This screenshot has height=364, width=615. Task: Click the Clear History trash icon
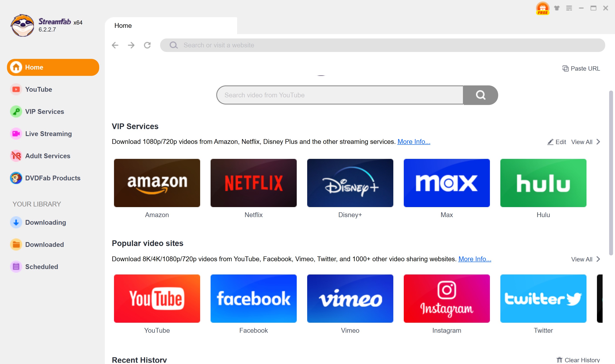pos(559,360)
